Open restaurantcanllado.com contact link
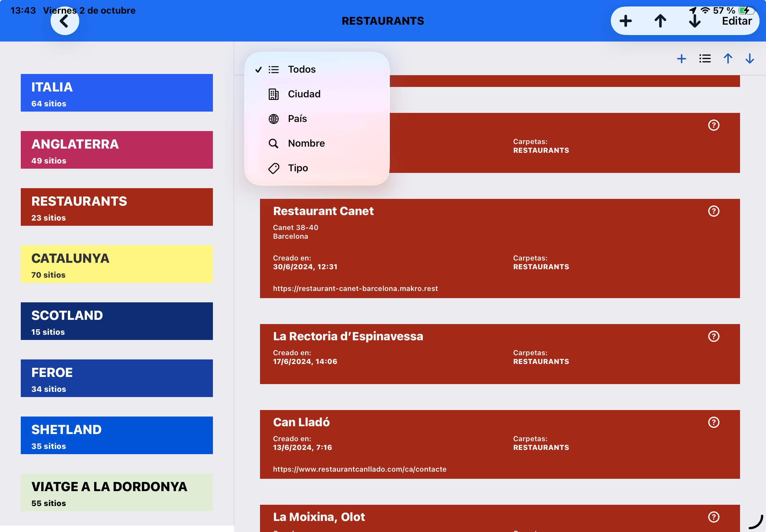This screenshot has width=766, height=532. tap(360, 469)
